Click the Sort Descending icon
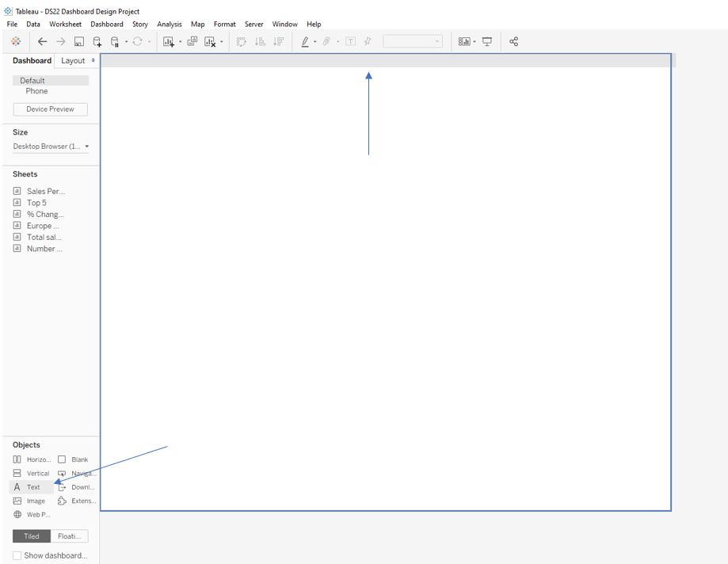728x564 pixels. pos(279,41)
